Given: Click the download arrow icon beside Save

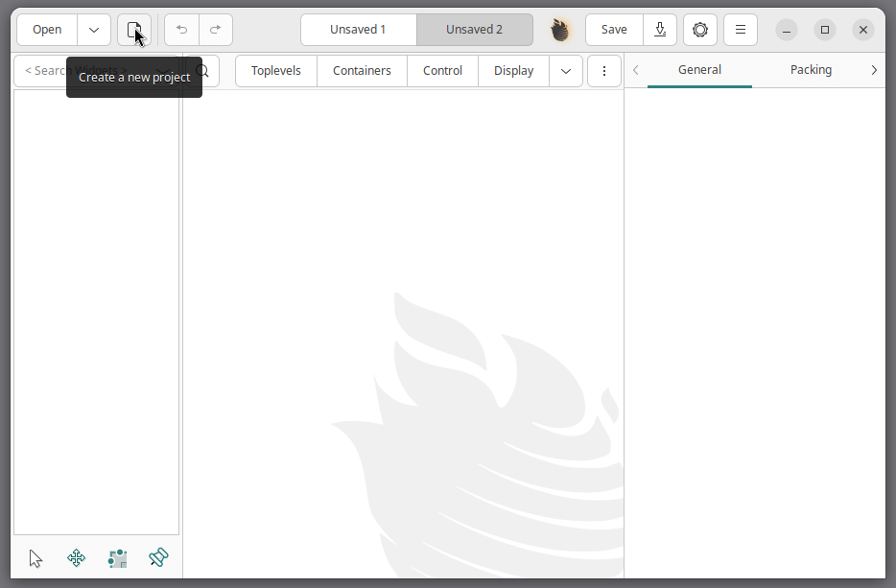Looking at the screenshot, I should click(660, 30).
